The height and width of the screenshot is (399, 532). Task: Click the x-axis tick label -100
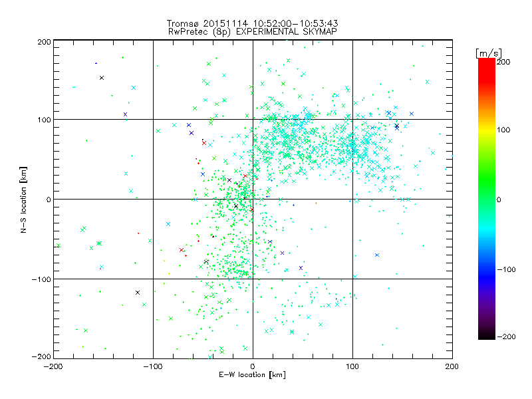pyautogui.click(x=153, y=366)
